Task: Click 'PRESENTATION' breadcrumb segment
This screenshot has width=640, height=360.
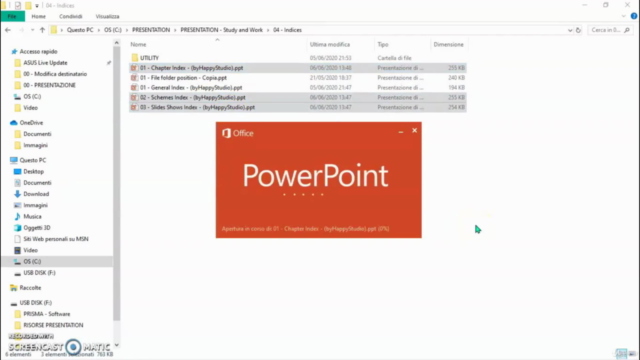Action: (x=151, y=30)
